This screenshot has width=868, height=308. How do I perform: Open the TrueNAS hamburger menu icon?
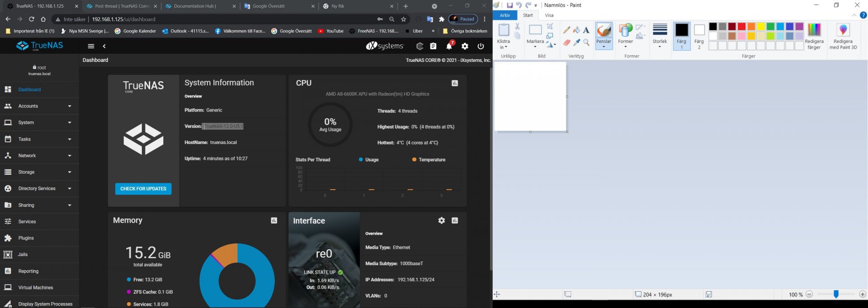[91, 46]
